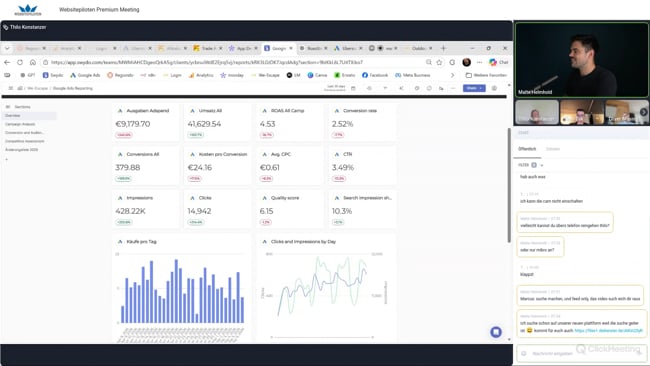Open the Last 30 days date selector
This screenshot has height=366, width=650.
coord(335,88)
